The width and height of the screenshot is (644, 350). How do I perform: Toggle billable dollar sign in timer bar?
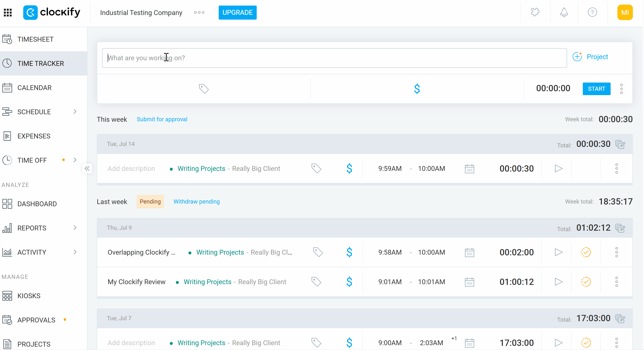pyautogui.click(x=417, y=89)
